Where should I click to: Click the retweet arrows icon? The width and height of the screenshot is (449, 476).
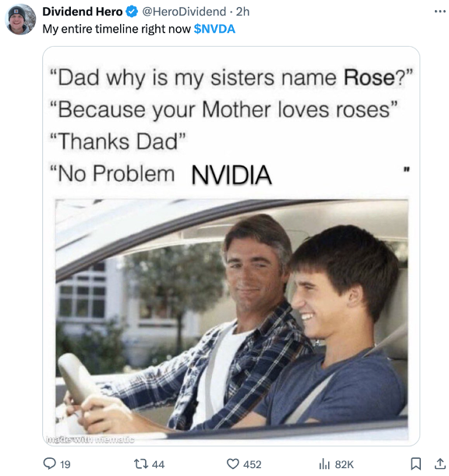tap(141, 464)
